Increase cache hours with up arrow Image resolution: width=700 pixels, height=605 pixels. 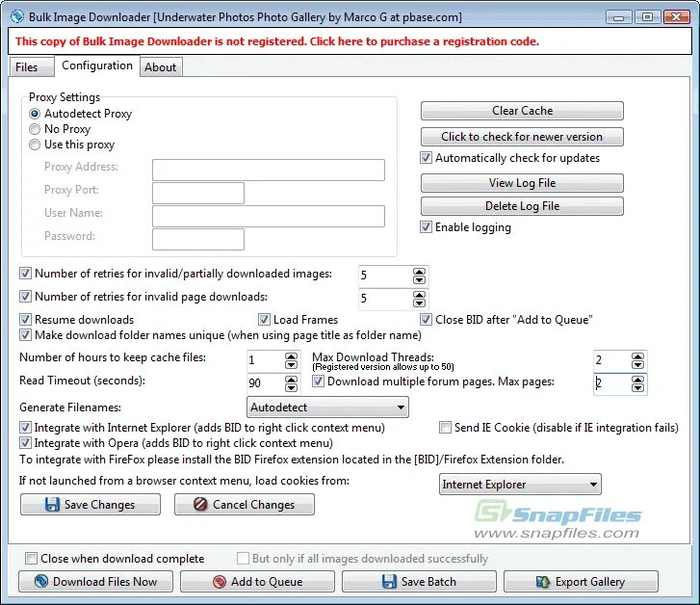click(x=291, y=356)
